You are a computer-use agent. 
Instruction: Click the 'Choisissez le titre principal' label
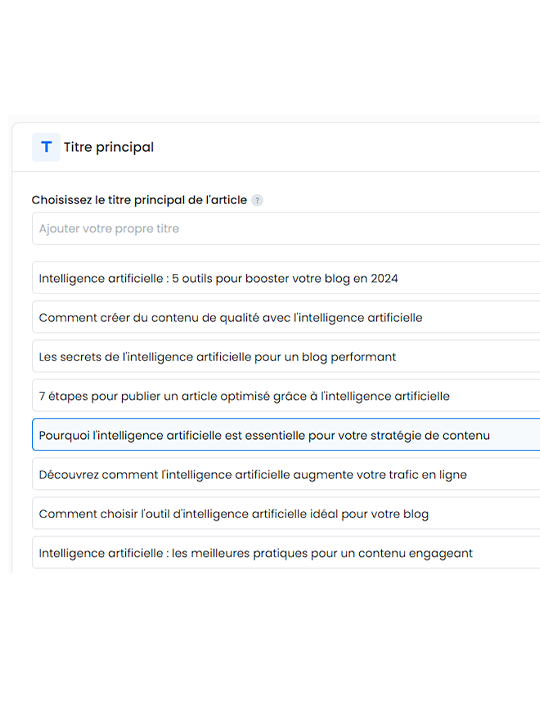pos(139,200)
